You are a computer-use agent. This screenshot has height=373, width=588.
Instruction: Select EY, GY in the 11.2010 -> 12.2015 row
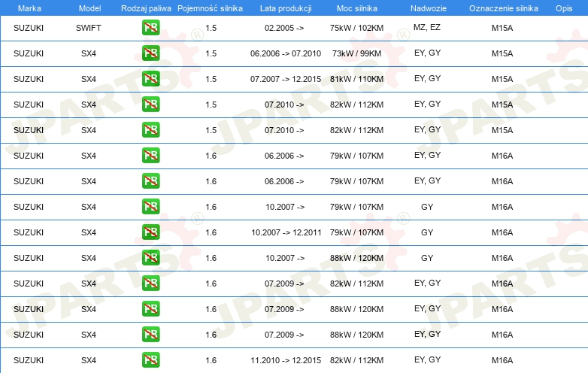(x=428, y=359)
